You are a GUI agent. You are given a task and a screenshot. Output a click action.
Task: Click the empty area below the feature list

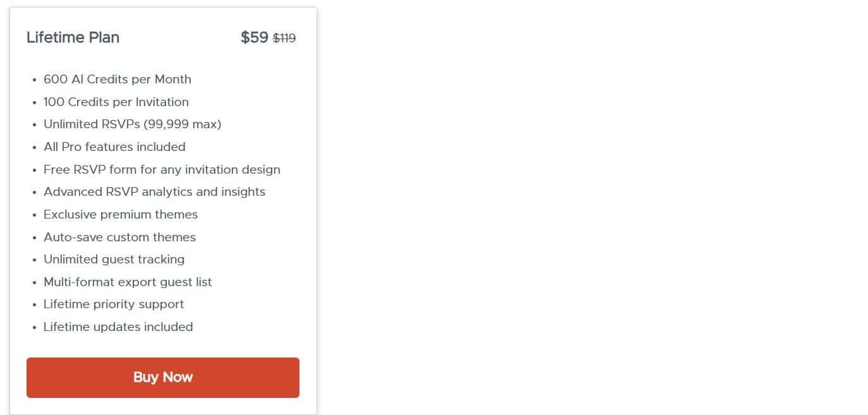[x=163, y=346]
